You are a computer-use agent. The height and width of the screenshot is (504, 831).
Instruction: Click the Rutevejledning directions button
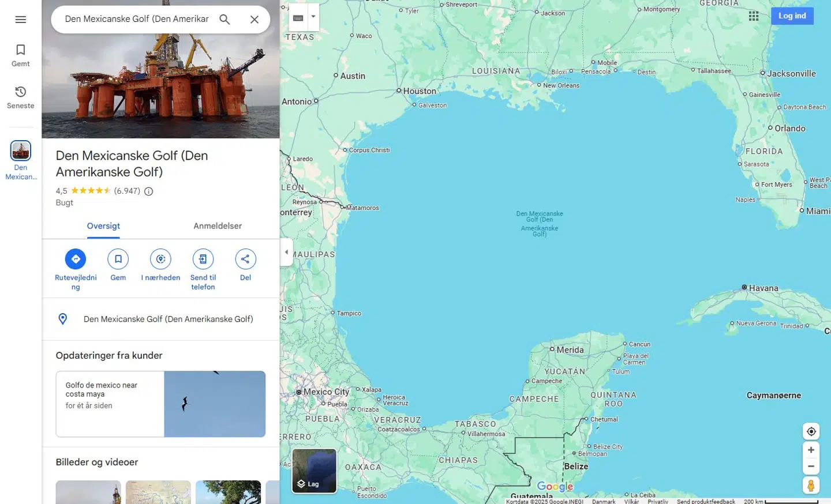[76, 259]
